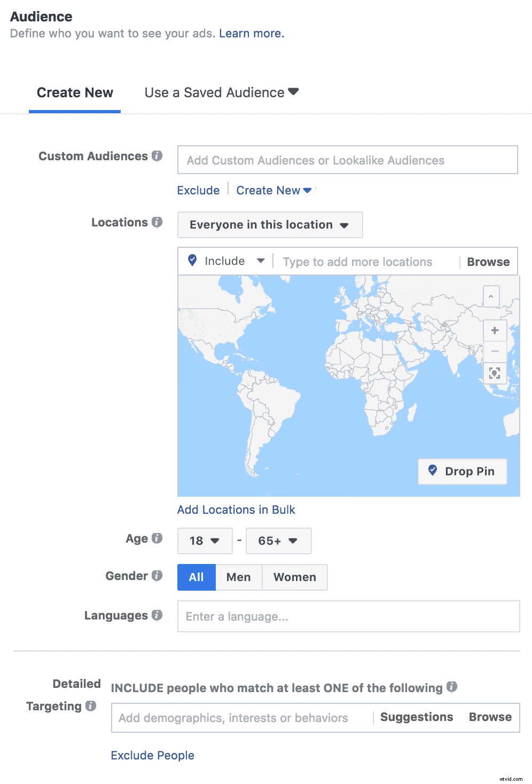
Task: Zoom in on the map
Action: pos(495,330)
